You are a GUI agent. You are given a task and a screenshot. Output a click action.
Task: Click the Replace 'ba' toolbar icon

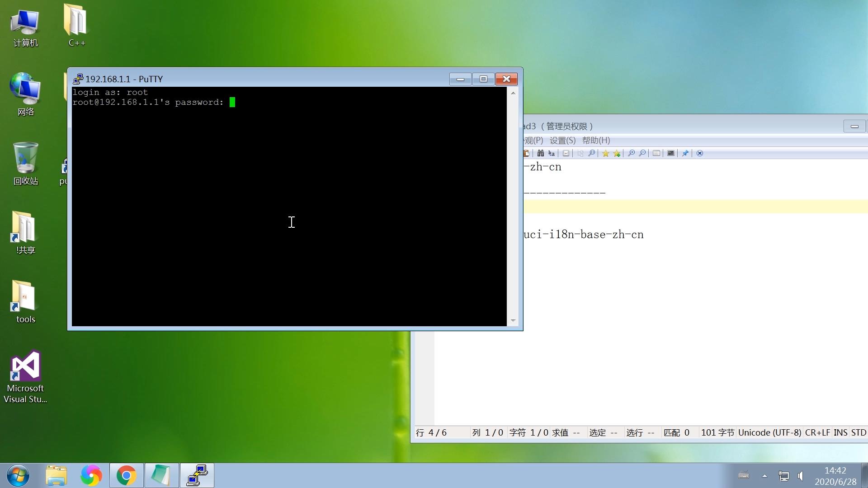551,153
